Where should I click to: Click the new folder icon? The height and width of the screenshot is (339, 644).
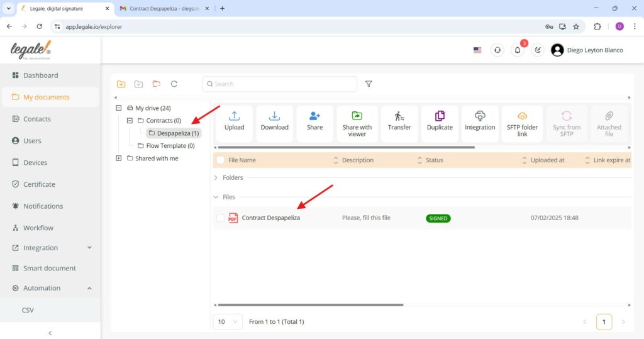click(x=121, y=84)
